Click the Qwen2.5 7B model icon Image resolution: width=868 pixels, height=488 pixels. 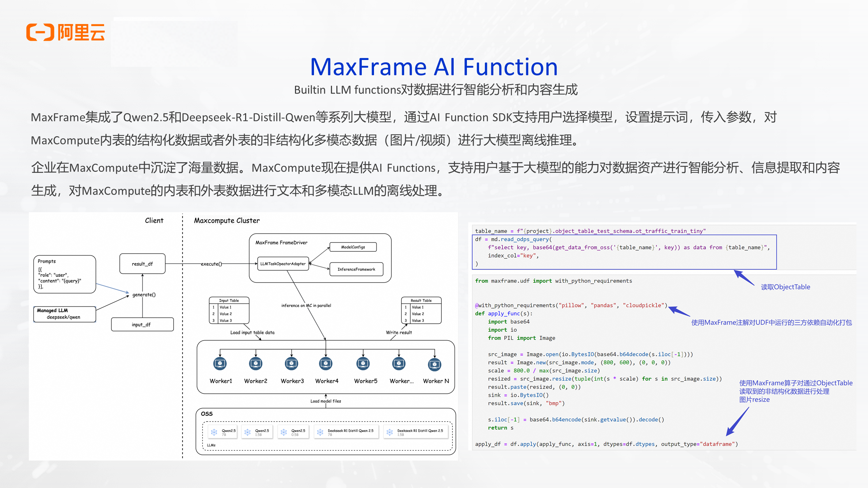(x=214, y=432)
